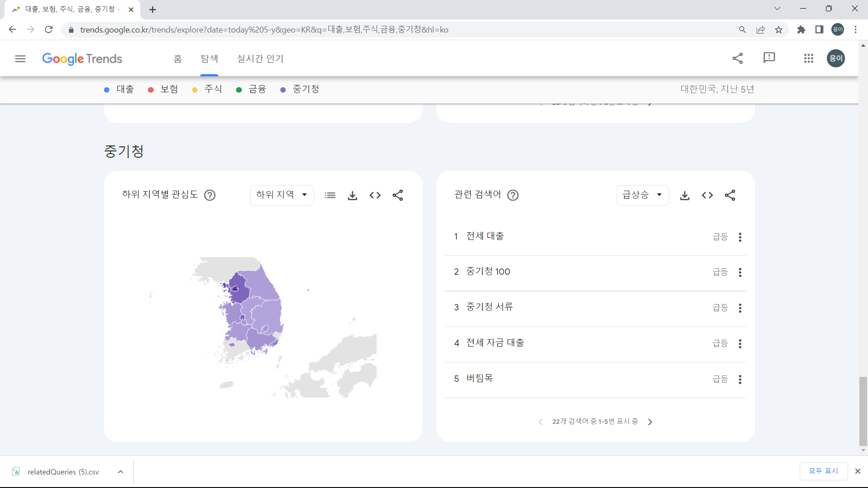Open embed code for related queries panel
This screenshot has width=868, height=488.
tap(707, 195)
